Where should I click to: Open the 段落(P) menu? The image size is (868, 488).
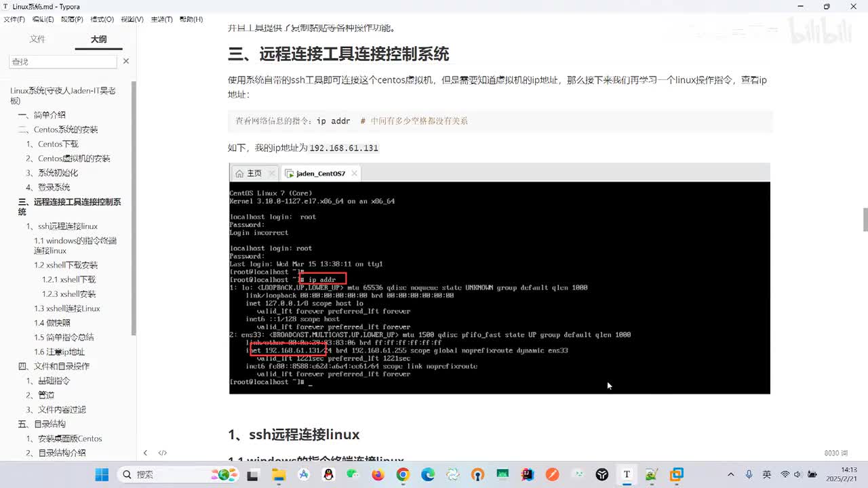click(73, 19)
